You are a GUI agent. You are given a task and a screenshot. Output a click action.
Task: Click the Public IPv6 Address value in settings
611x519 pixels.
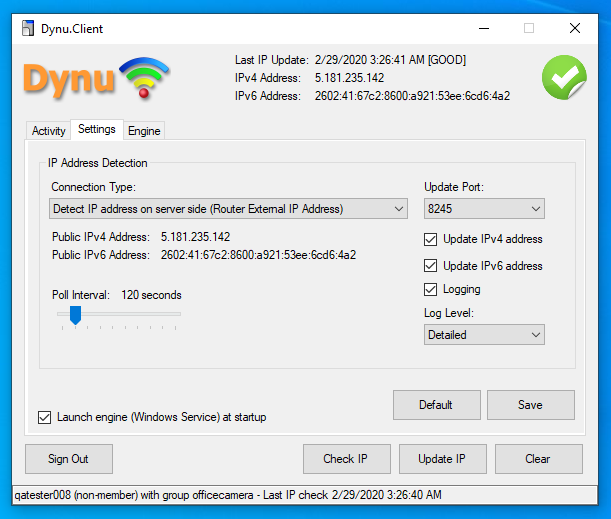(x=258, y=255)
